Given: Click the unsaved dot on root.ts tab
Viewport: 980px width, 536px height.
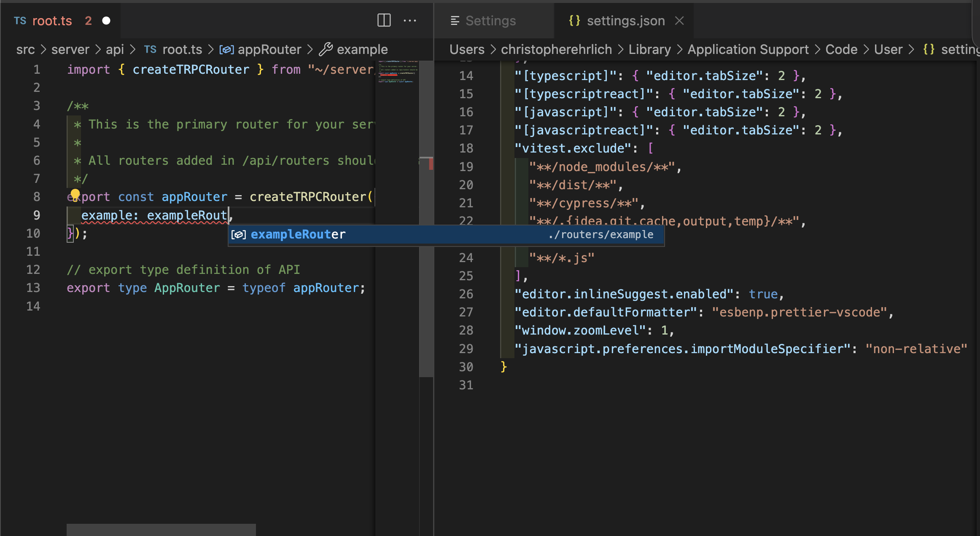Looking at the screenshot, I should coord(106,21).
